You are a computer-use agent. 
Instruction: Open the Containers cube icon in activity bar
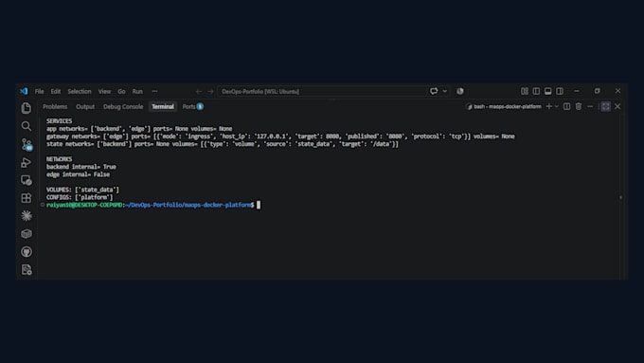click(x=27, y=233)
